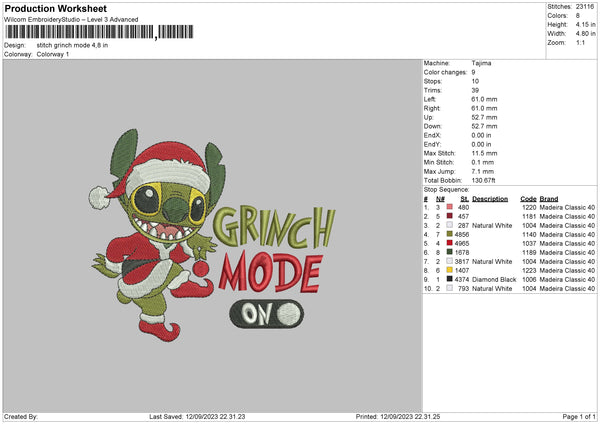Click the pink color swatch in stop 1
This screenshot has height=424, width=600.
(450, 207)
